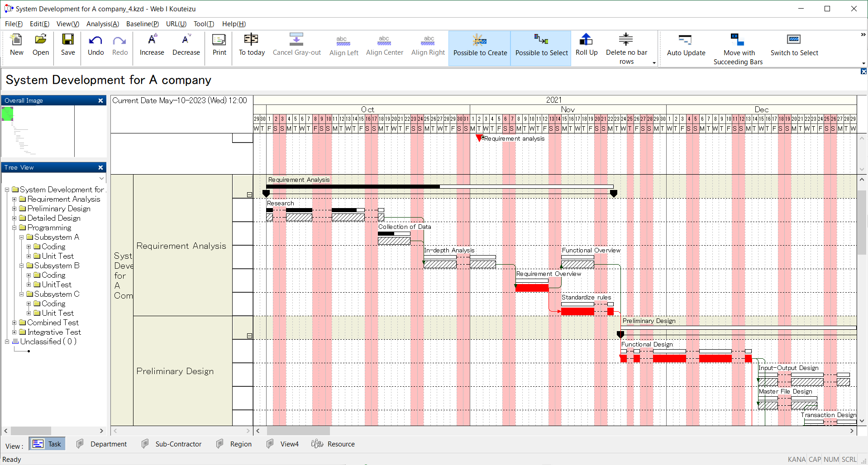
Task: Switch to the Sub-Contractor view tab
Action: 172,444
